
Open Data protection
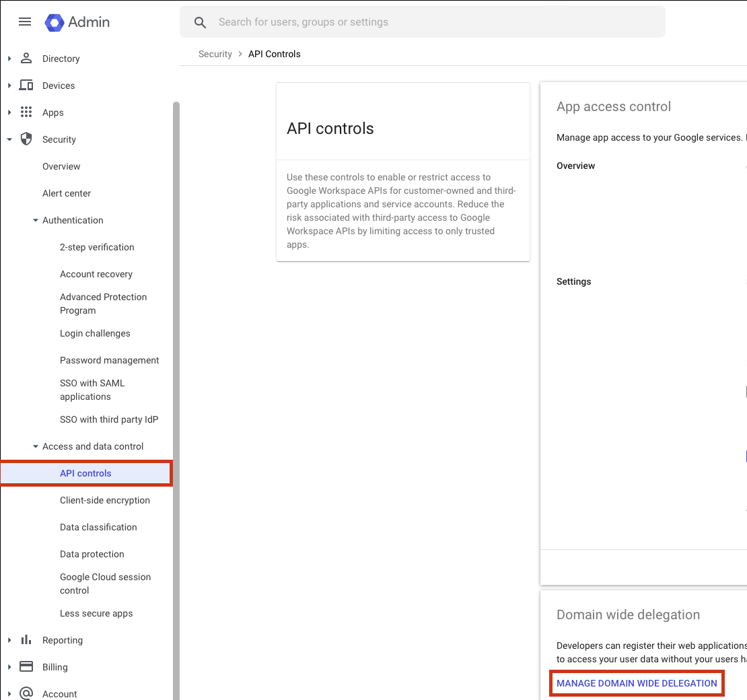point(92,554)
